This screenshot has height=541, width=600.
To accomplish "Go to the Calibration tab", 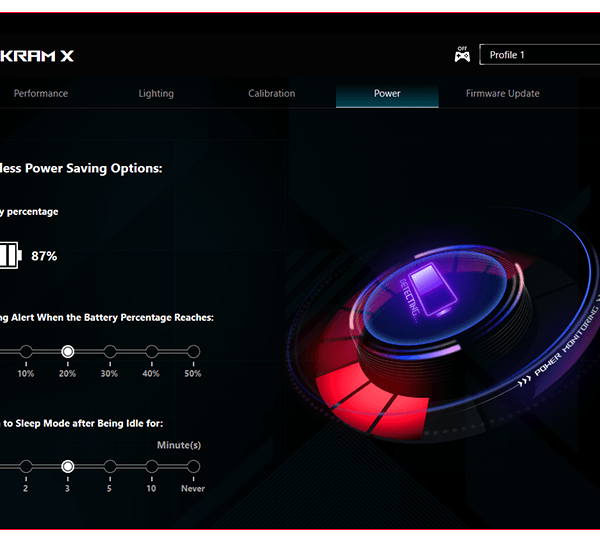I will click(272, 94).
